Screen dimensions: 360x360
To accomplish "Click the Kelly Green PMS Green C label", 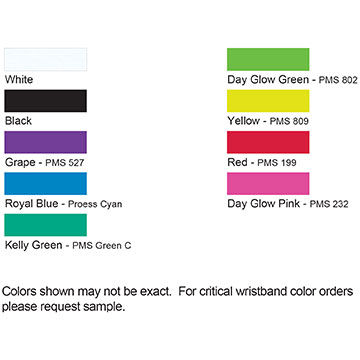I will click(68, 245).
